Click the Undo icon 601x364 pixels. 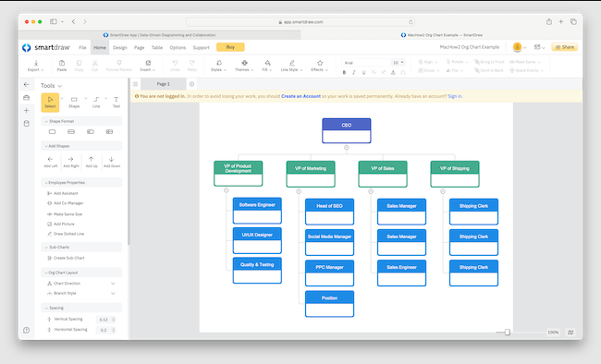coord(175,66)
